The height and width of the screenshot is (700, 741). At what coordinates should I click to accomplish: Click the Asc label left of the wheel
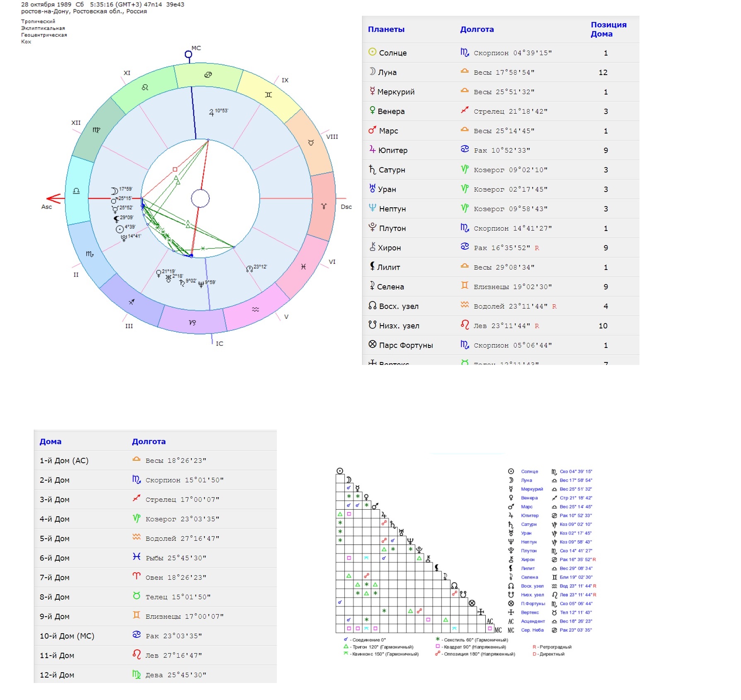(46, 207)
